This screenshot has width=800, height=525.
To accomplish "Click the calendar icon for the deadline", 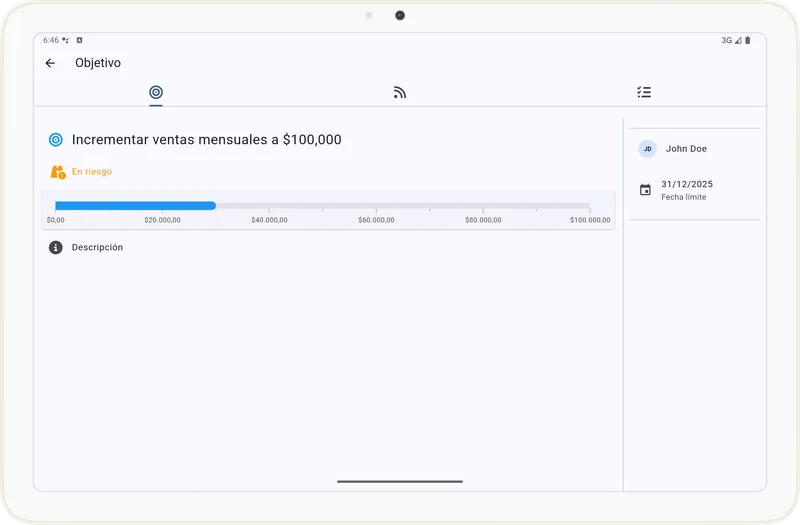I will point(645,190).
